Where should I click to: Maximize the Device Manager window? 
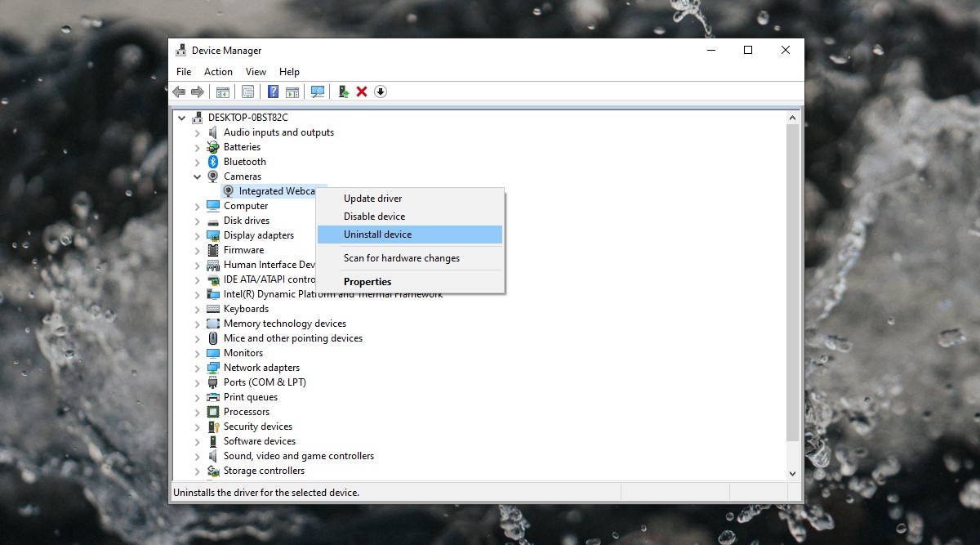[748, 51]
